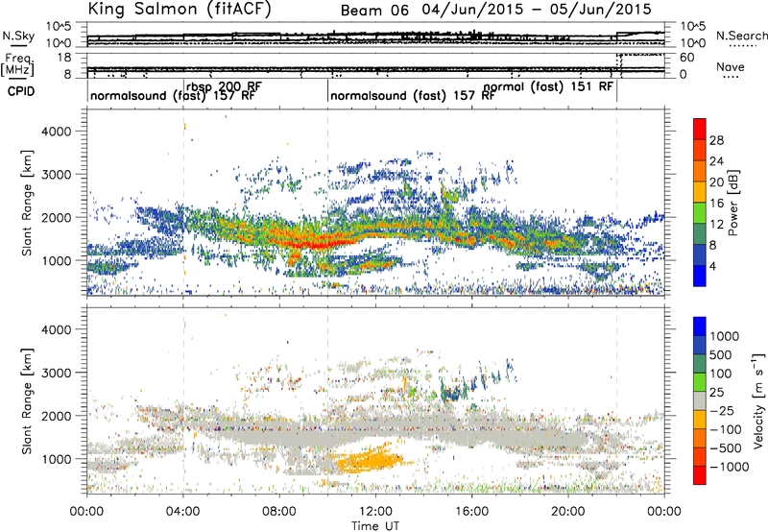Click the "CPID" row label
Viewport: 768px width, 532px height.
[x=21, y=91]
